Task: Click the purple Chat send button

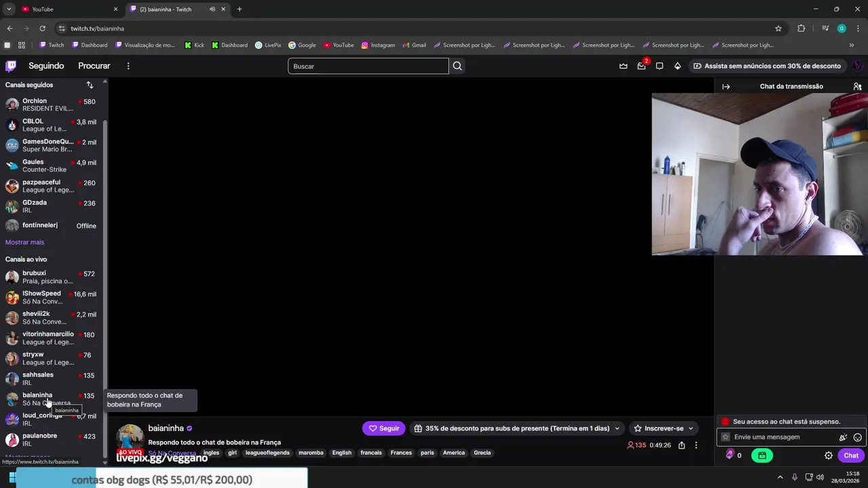Action: (x=851, y=455)
